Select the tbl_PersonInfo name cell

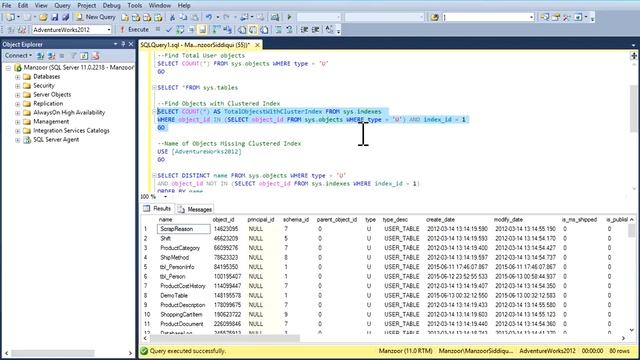(x=184, y=267)
